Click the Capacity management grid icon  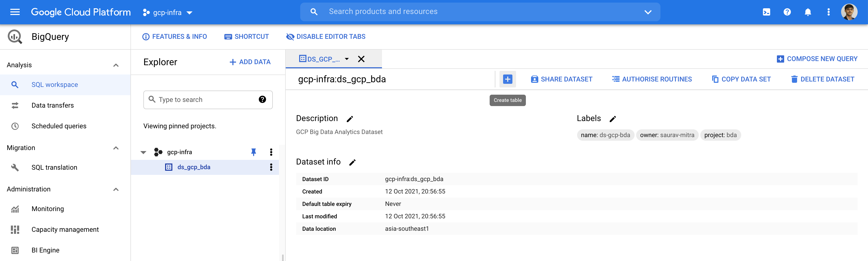point(15,230)
